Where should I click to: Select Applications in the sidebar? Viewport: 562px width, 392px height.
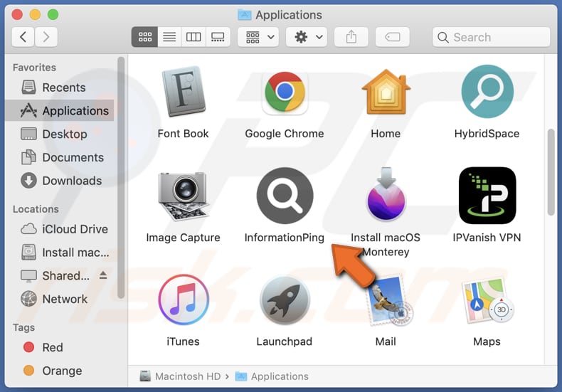pyautogui.click(x=59, y=111)
